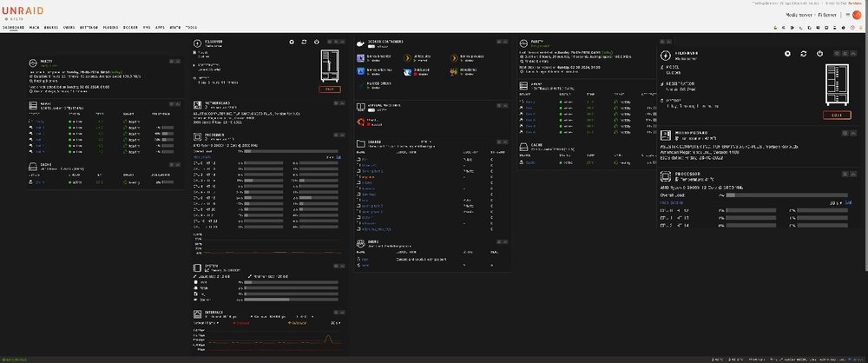Click the Overall Load bar in the enlarged Processor panel
Image resolution: width=868 pixels, height=363 pixels.
(786, 195)
